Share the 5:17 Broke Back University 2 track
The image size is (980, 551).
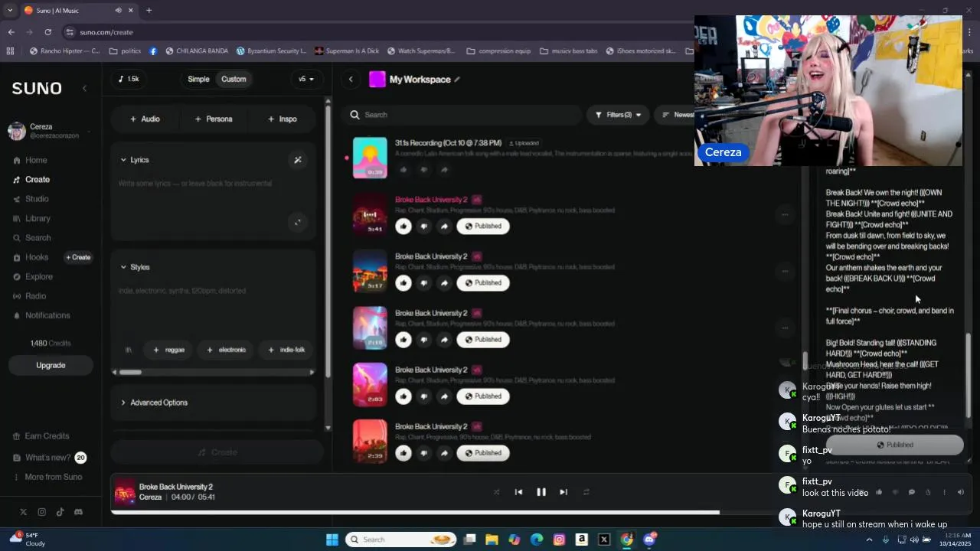point(444,283)
